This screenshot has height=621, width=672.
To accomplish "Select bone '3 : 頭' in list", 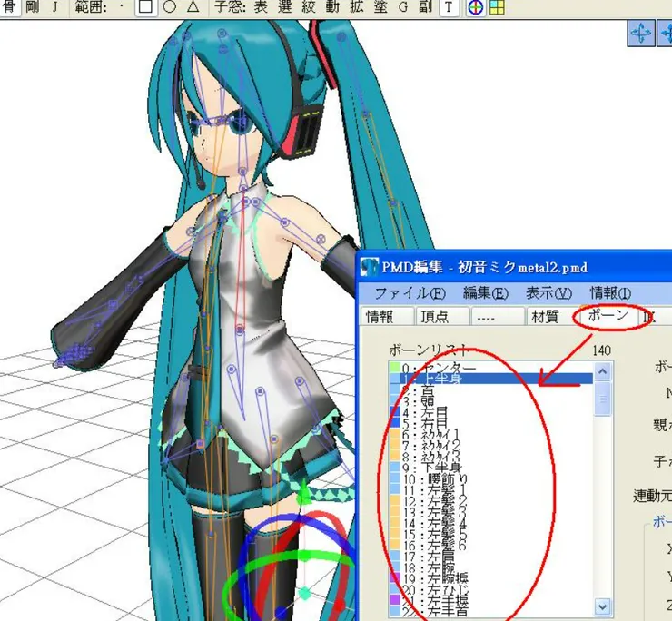I will click(x=491, y=401).
